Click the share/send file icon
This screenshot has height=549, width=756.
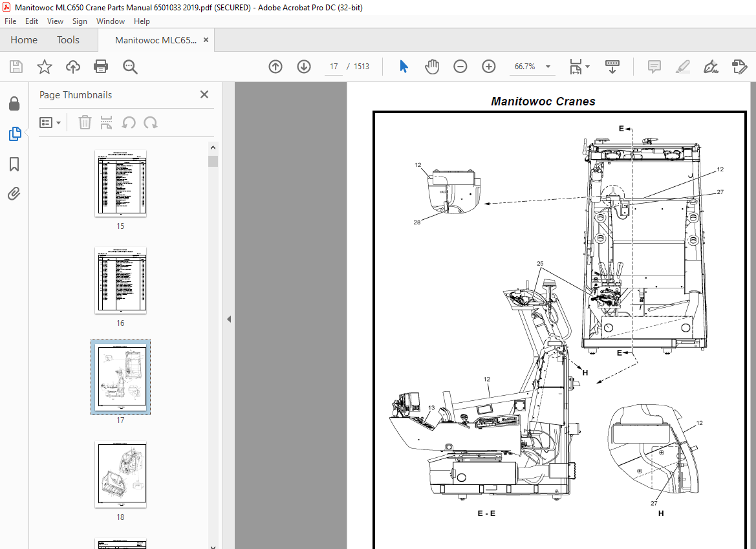click(x=739, y=67)
